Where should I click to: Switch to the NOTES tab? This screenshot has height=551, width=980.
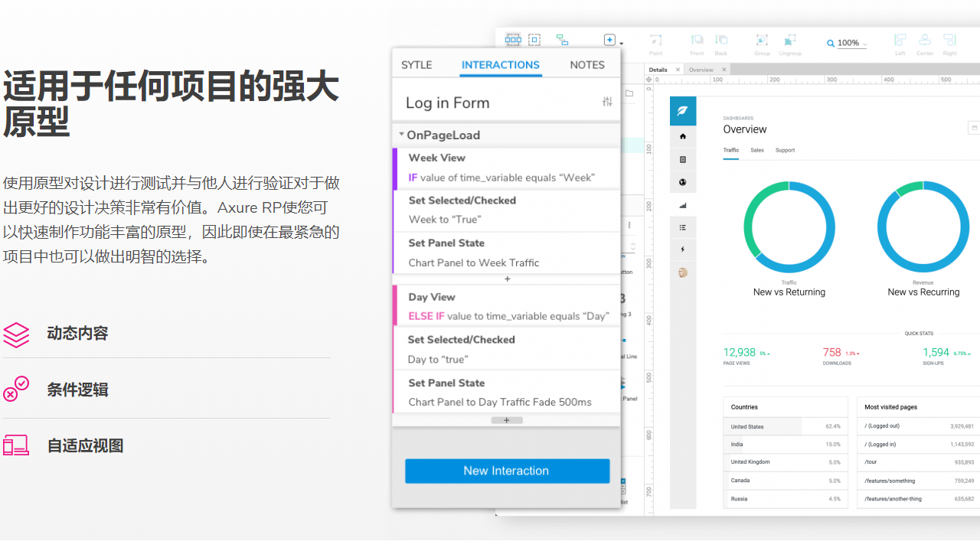(x=587, y=65)
